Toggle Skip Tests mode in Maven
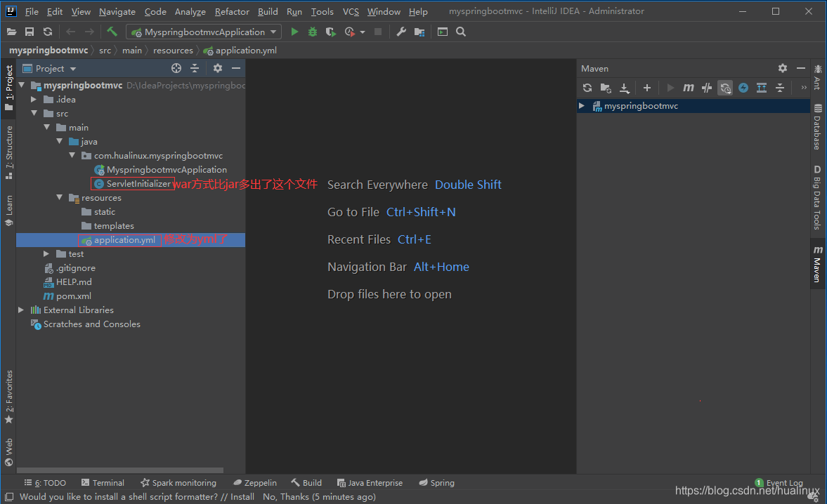This screenshot has width=827, height=504. click(x=743, y=88)
